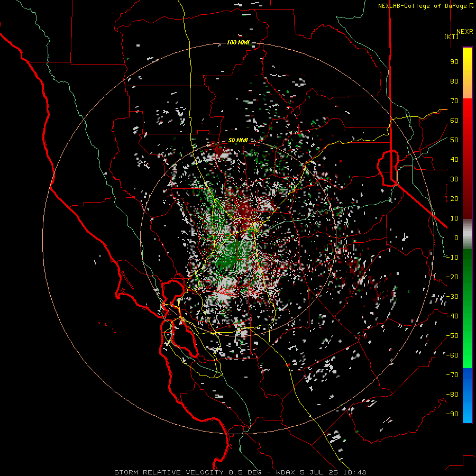The height and width of the screenshot is (476, 476).
Task: Select the positive 70 scale label
Action: (x=454, y=101)
